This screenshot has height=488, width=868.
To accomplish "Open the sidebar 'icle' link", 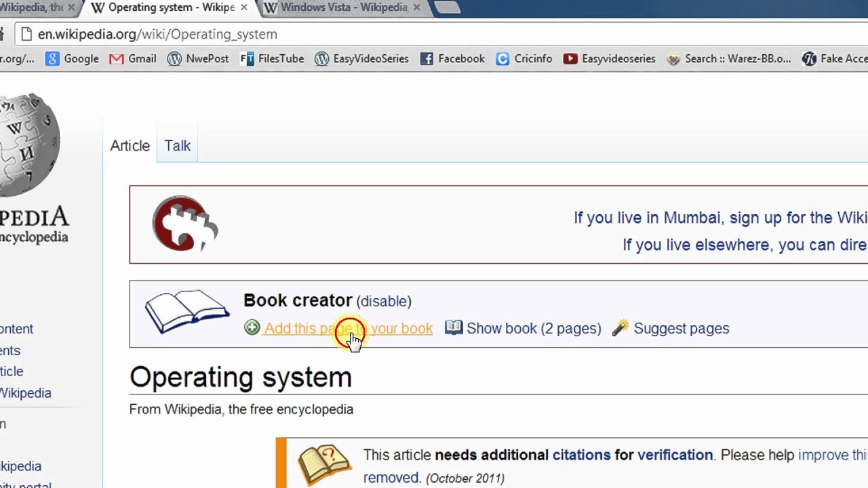I will [x=12, y=371].
